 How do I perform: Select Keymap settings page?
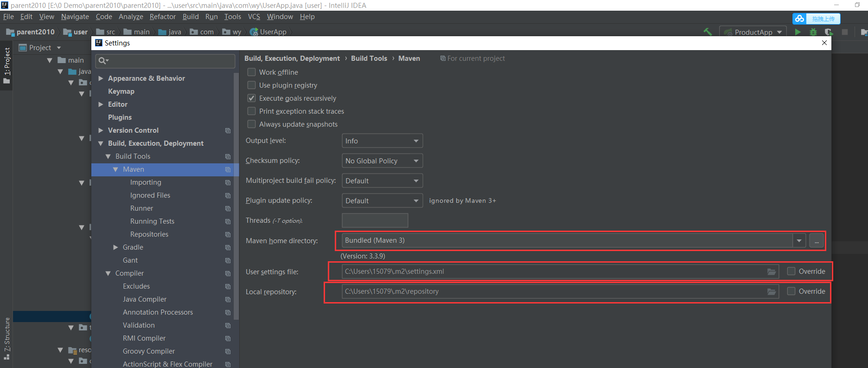(x=121, y=91)
